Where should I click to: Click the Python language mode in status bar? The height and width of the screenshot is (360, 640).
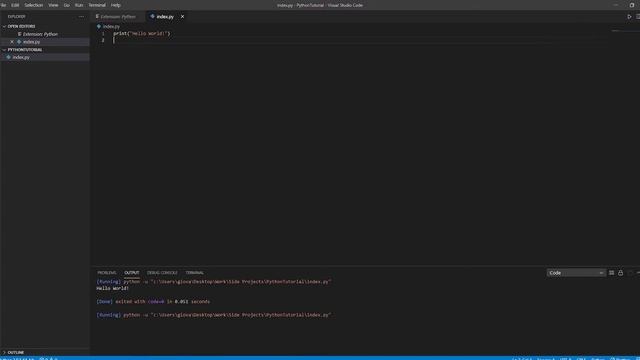[598, 358]
